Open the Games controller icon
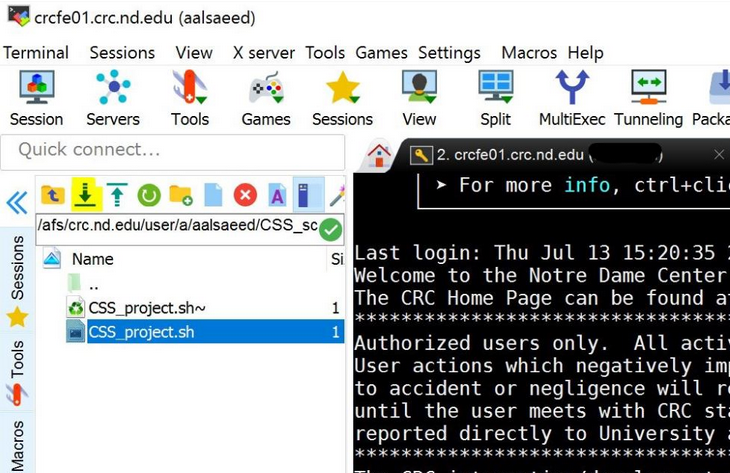 pos(266,99)
